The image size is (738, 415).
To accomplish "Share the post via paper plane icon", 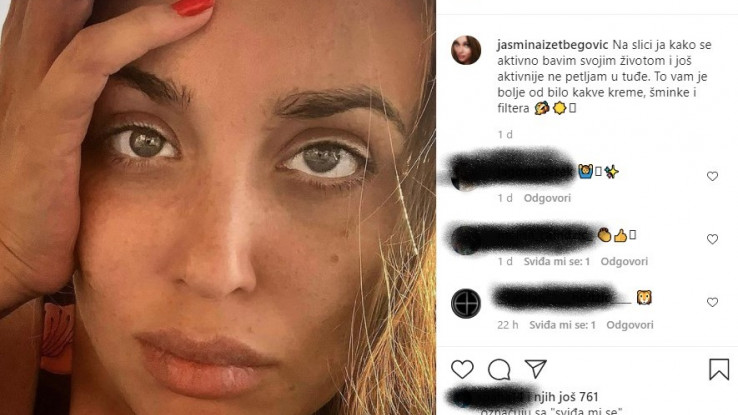I will pos(536,369).
